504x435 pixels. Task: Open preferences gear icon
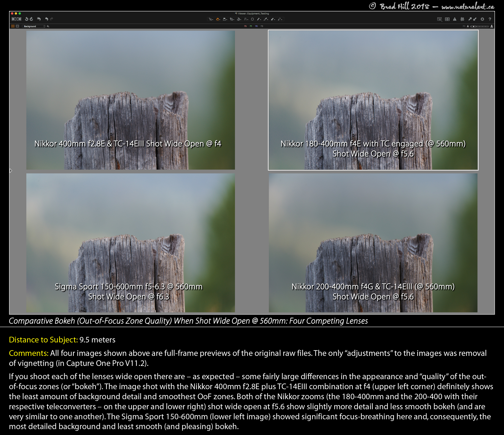[482, 19]
